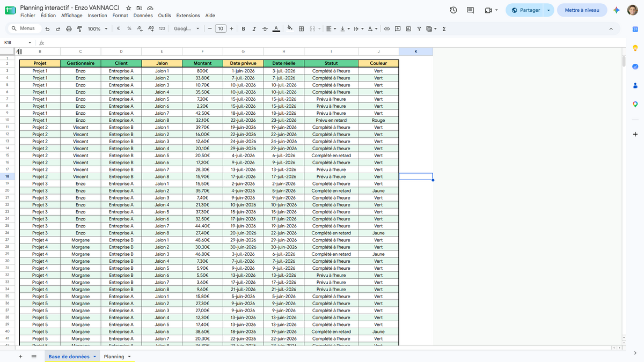Click the Partager button
Image resolution: width=644 pixels, height=362 pixels.
525,10
